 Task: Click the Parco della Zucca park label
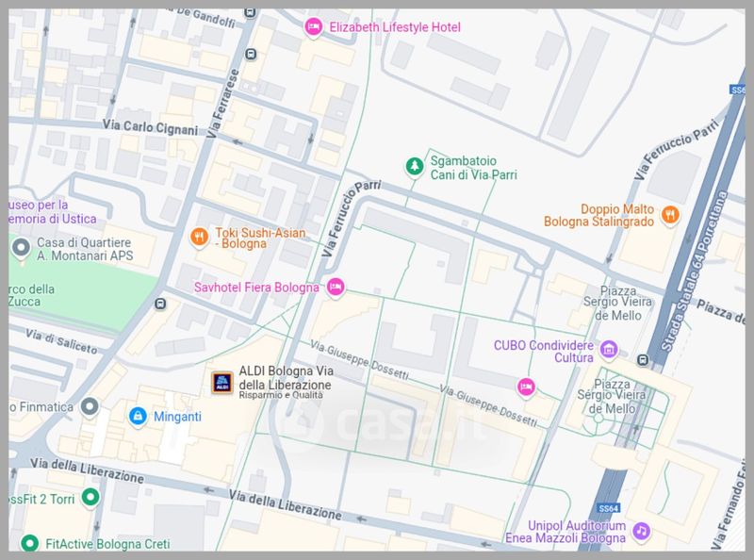pos(32,295)
